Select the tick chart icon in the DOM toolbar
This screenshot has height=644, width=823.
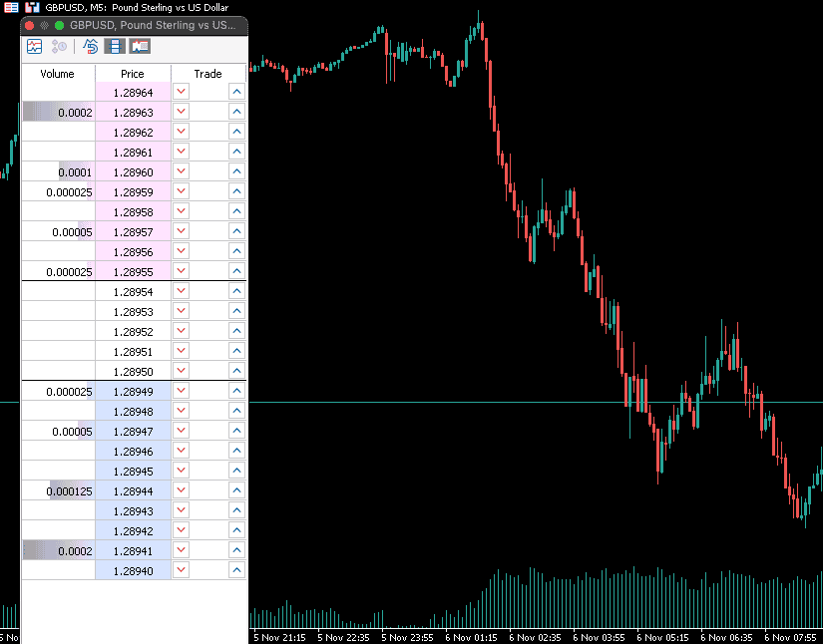click(33, 46)
